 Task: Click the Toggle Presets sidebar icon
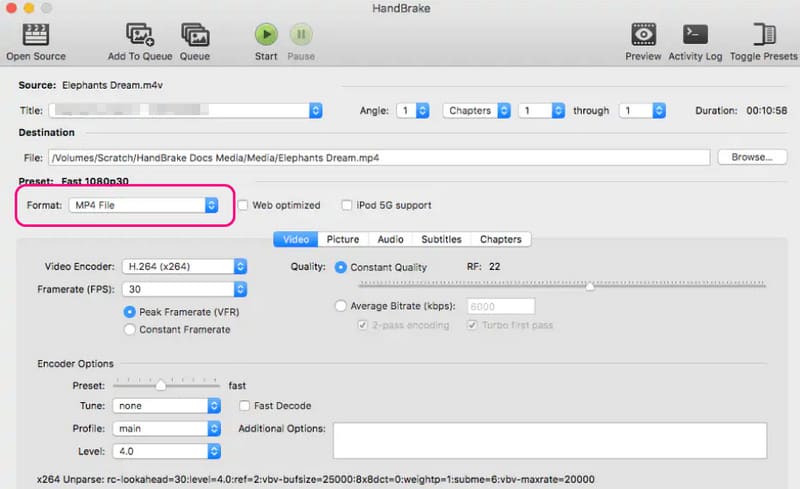point(764,35)
